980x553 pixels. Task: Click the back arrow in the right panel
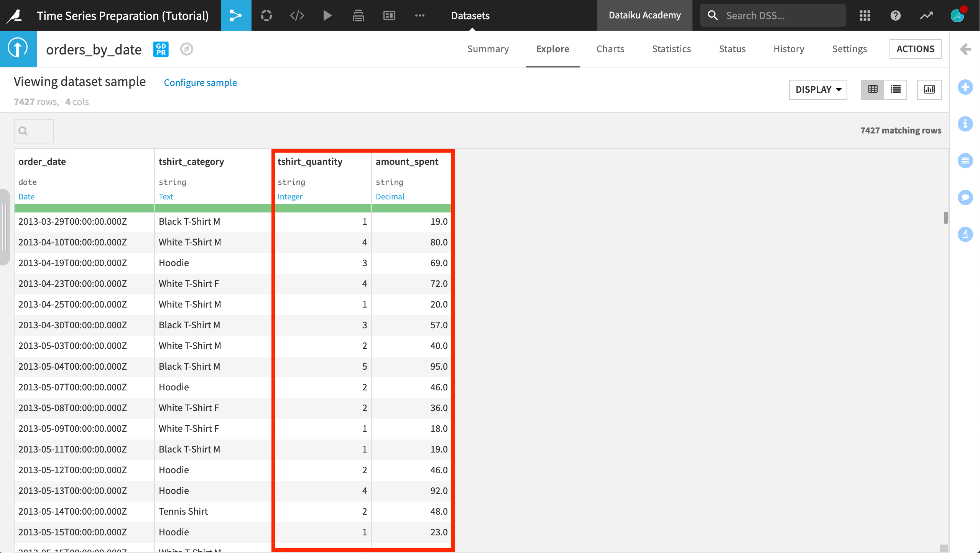(x=965, y=49)
